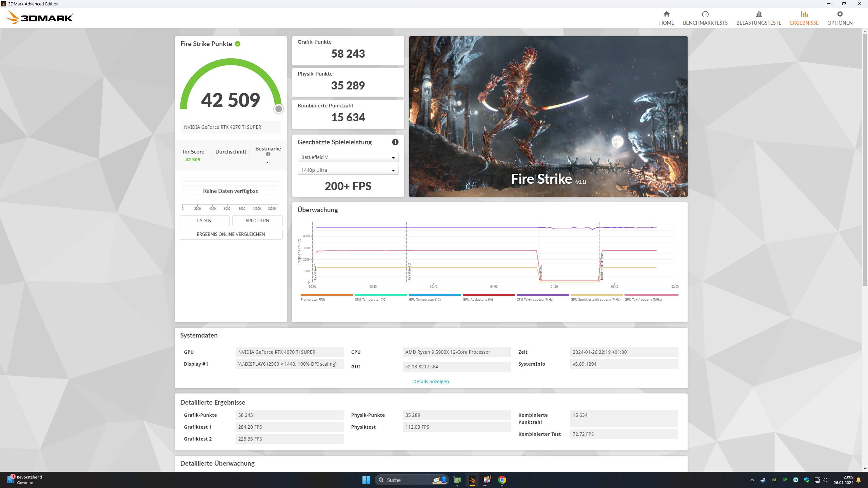The width and height of the screenshot is (868, 488).
Task: Open Belastungsteste bar chart icon
Action: (758, 14)
